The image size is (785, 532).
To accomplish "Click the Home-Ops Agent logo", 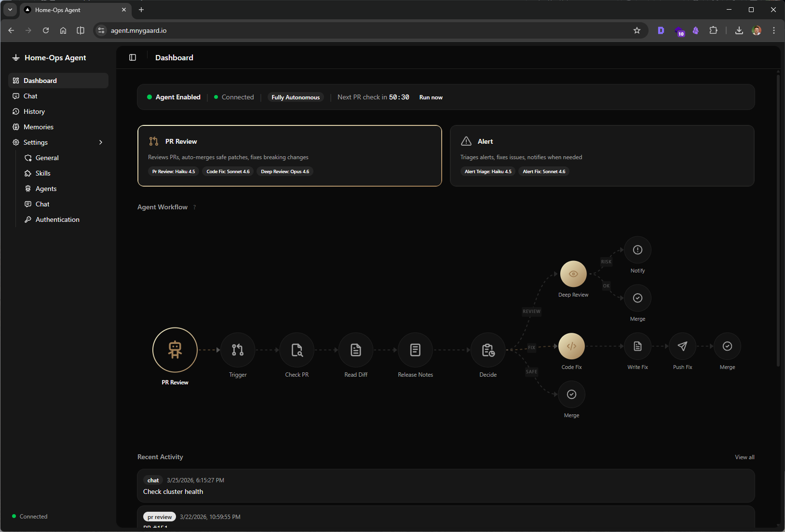I will point(16,57).
